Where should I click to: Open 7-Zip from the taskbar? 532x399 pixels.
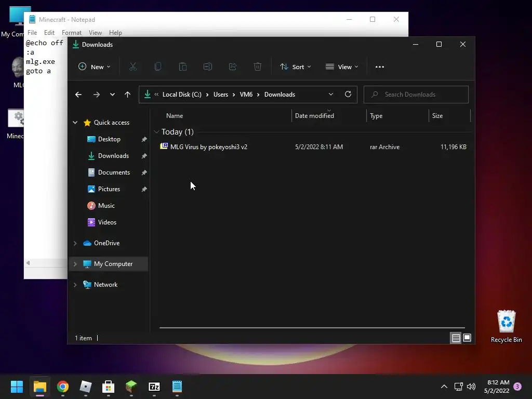coord(154,387)
